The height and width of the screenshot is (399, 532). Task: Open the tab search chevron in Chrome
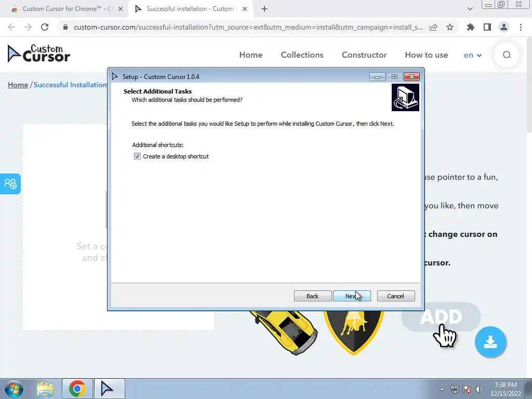pyautogui.click(x=470, y=9)
